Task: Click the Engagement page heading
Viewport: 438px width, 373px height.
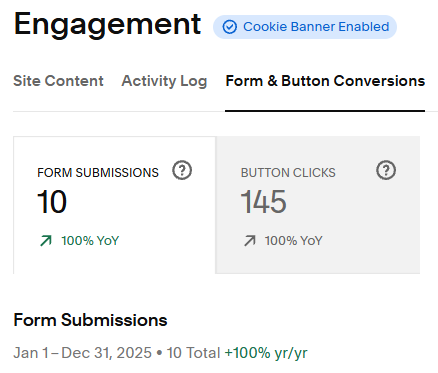Action: click(107, 24)
